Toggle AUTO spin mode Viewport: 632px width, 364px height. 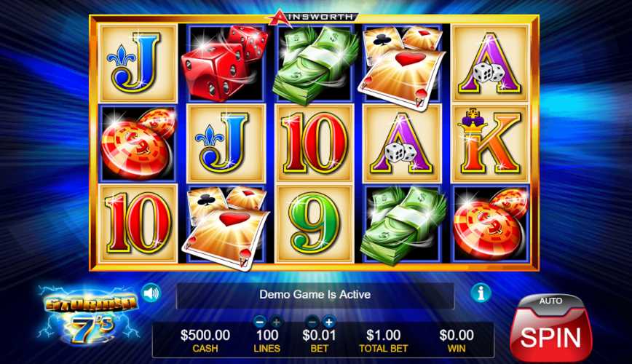pyautogui.click(x=550, y=301)
